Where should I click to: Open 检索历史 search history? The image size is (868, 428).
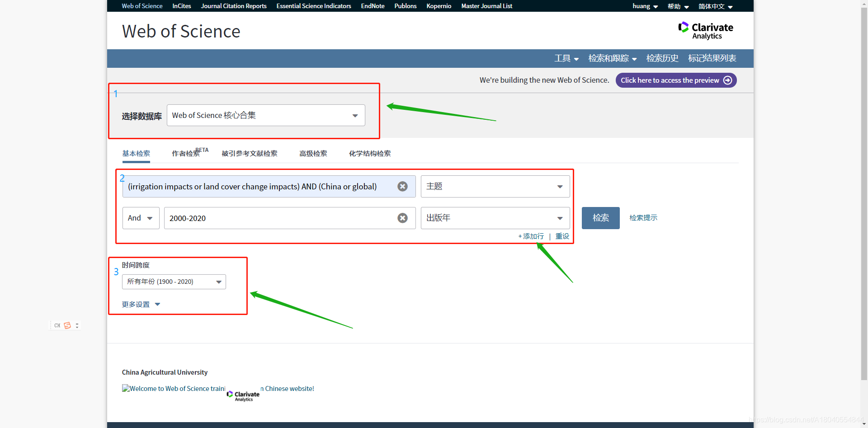(662, 58)
